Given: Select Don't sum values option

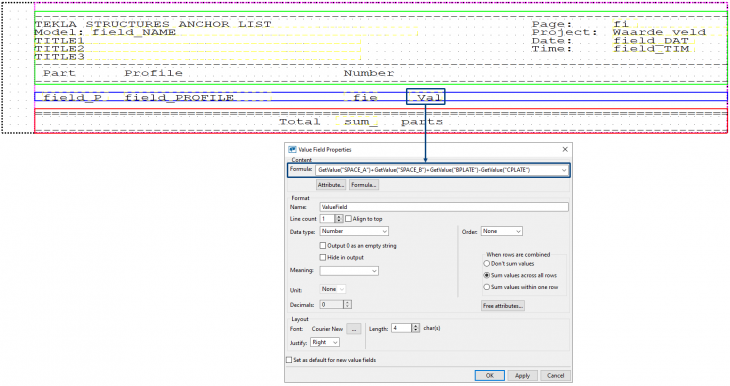Looking at the screenshot, I should coord(487,264).
